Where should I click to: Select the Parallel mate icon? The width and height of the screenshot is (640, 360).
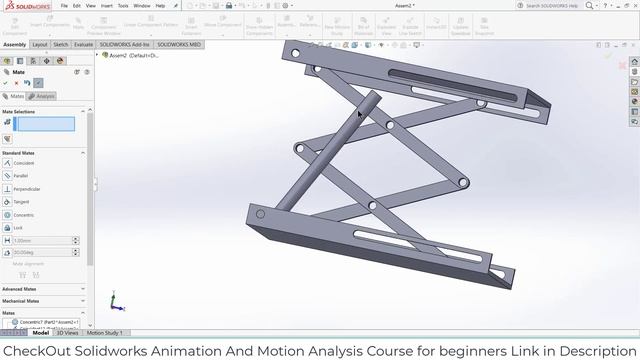7,176
